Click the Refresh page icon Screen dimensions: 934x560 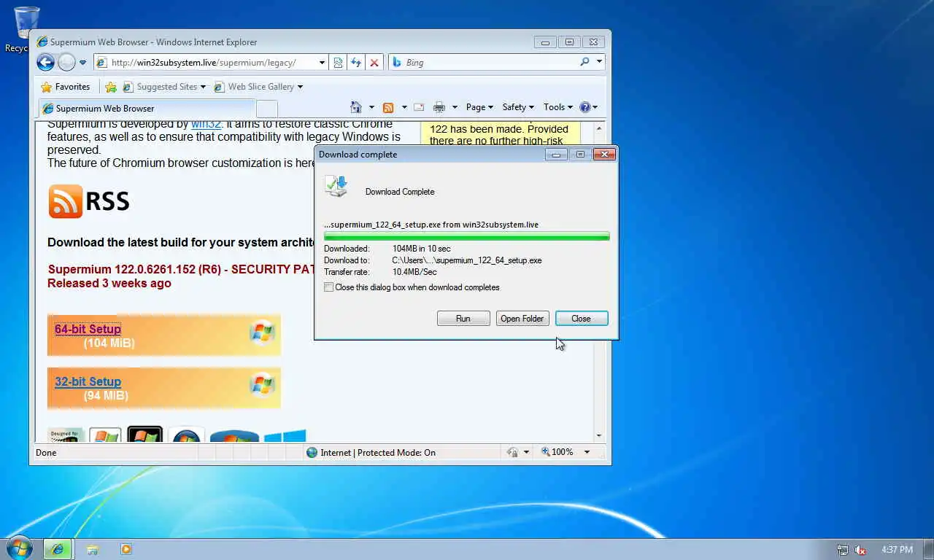pos(356,63)
